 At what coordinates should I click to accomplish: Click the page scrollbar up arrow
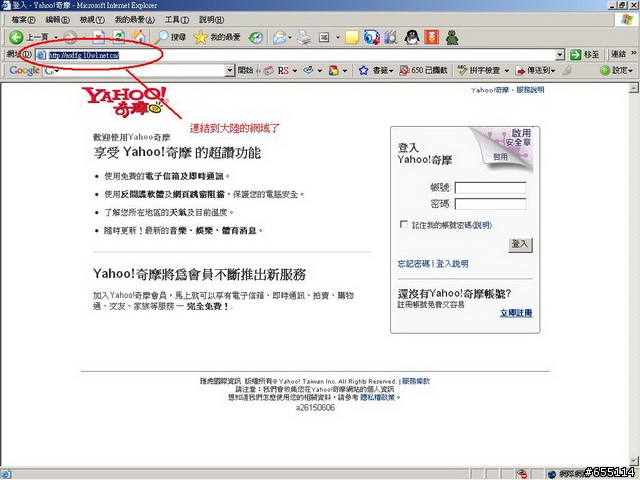633,88
